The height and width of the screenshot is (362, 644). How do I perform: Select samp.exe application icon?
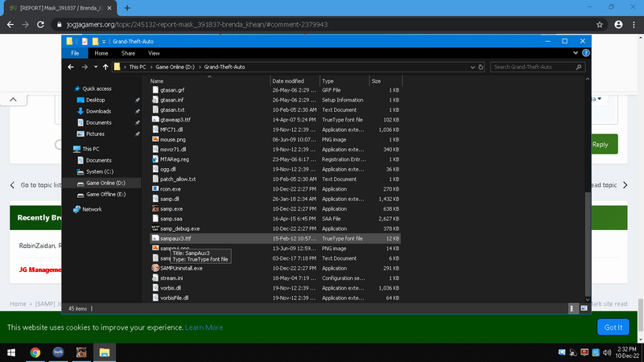[155, 208]
